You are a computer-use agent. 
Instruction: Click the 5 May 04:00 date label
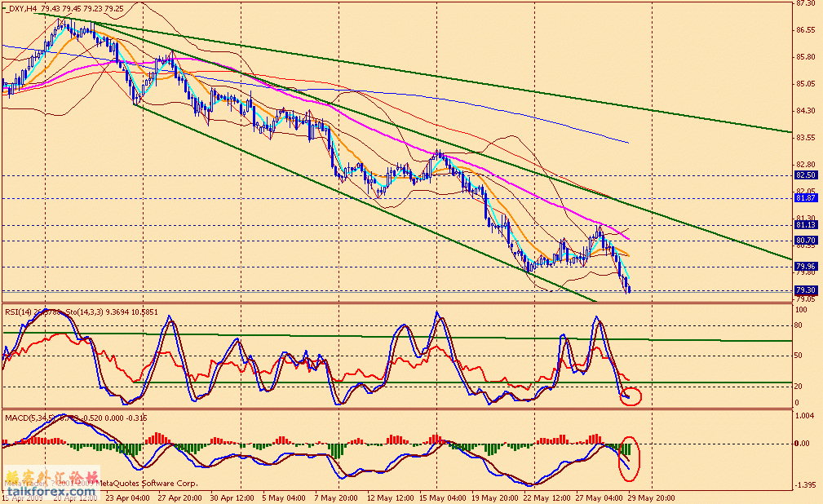click(x=283, y=497)
